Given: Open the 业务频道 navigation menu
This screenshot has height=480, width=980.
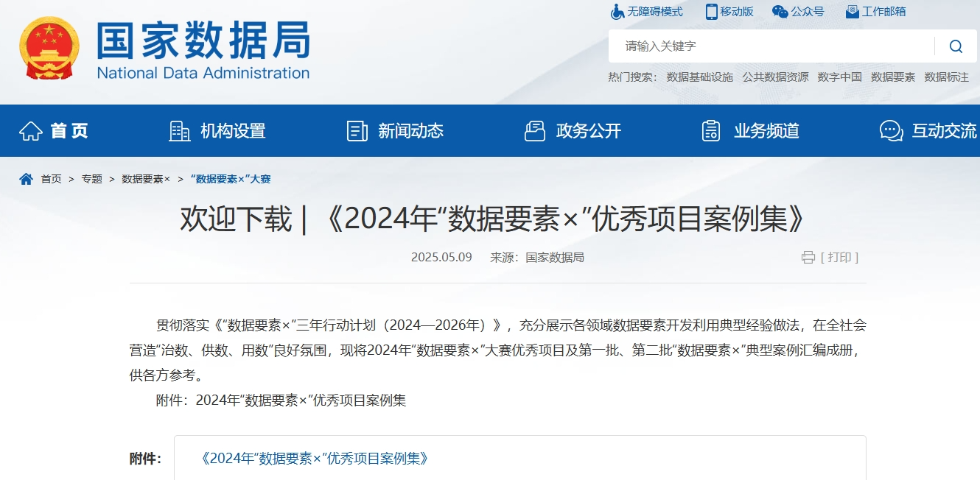Looking at the screenshot, I should pyautogui.click(x=766, y=131).
